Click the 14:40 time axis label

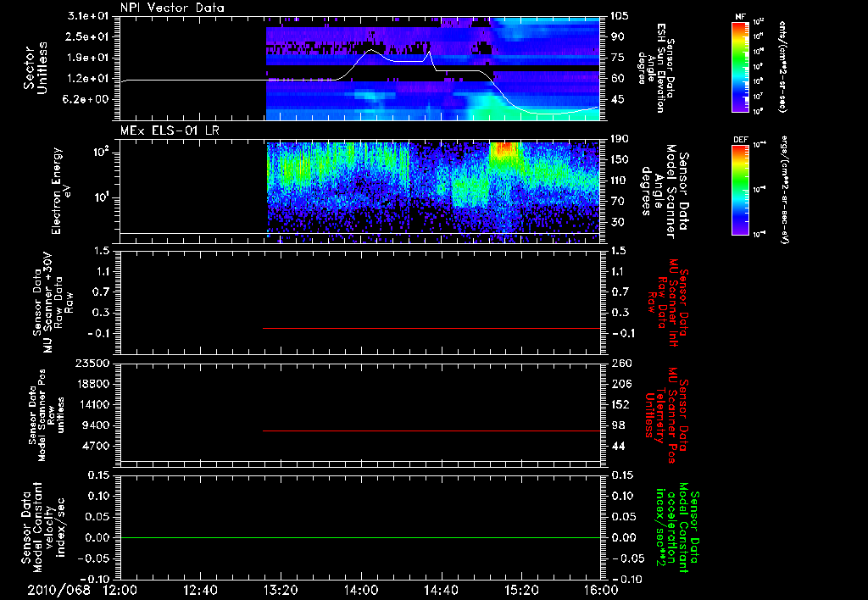tap(441, 590)
